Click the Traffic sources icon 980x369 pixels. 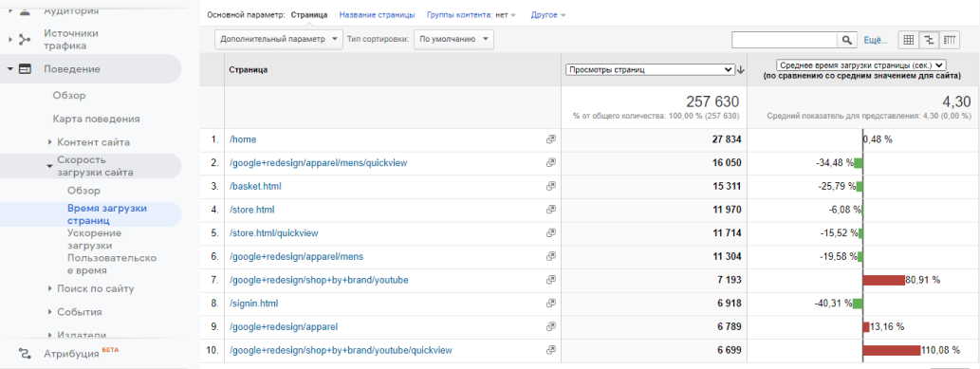point(25,40)
